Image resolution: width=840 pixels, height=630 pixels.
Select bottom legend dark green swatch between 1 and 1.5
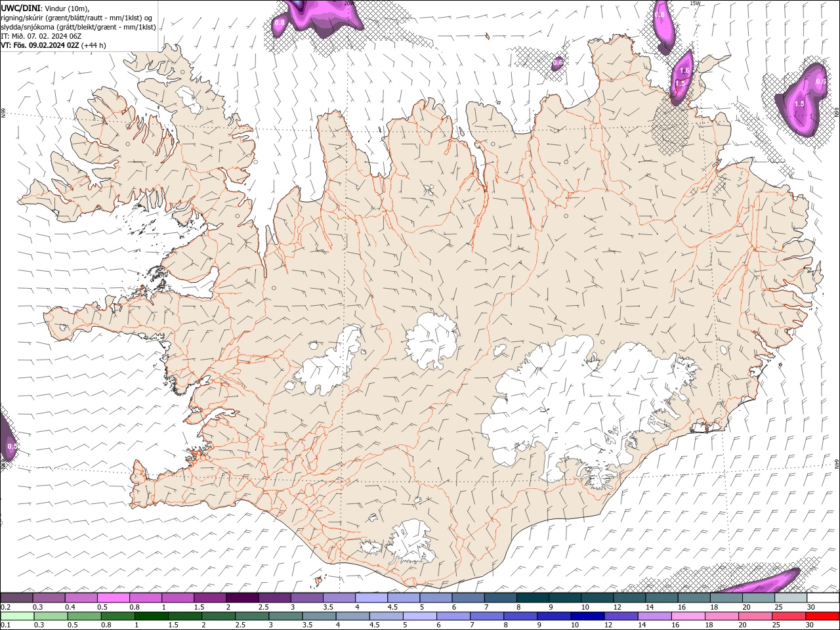click(x=151, y=616)
